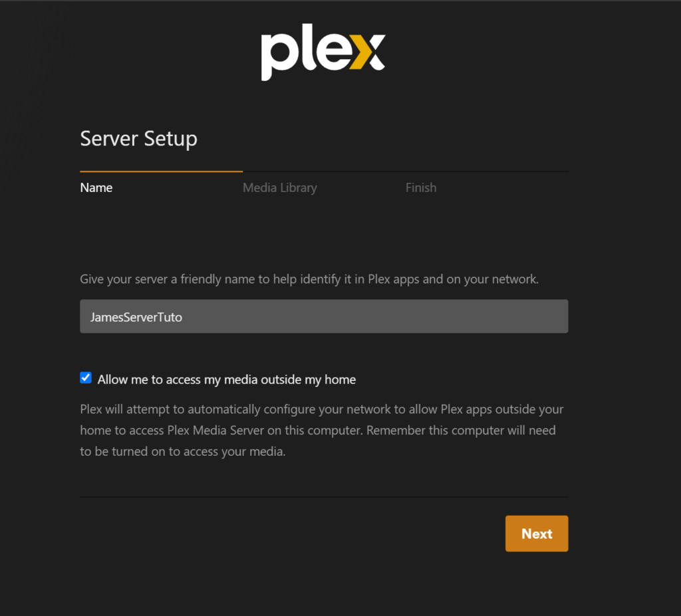Focus the server friendly name field
The image size is (681, 616).
tap(324, 316)
